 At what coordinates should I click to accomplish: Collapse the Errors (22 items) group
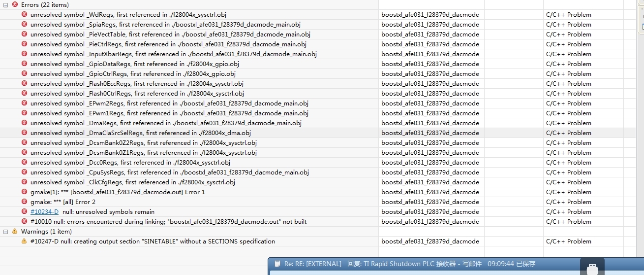click(x=5, y=4)
